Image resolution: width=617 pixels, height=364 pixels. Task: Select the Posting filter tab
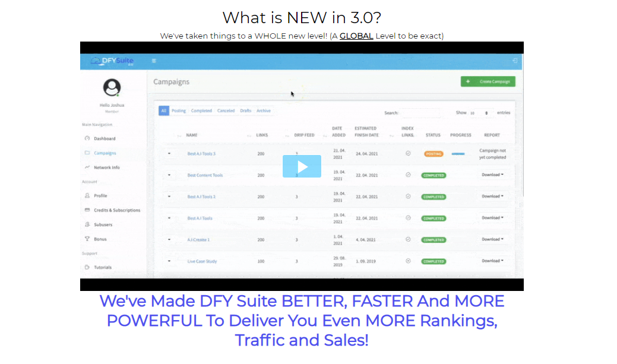pyautogui.click(x=179, y=110)
